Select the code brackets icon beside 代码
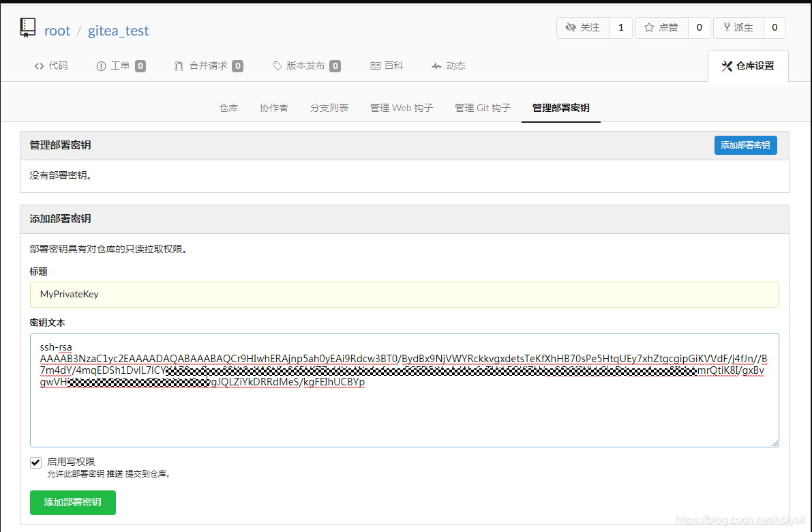The height and width of the screenshot is (532, 812). tap(40, 65)
